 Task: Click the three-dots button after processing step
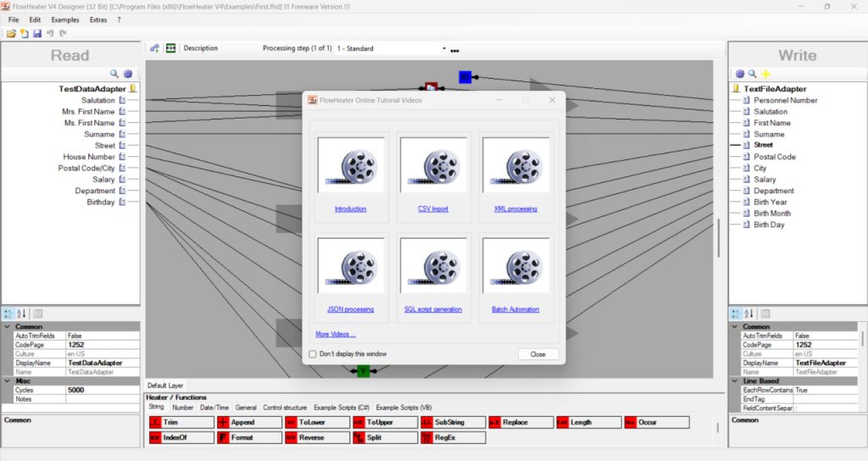coord(454,50)
